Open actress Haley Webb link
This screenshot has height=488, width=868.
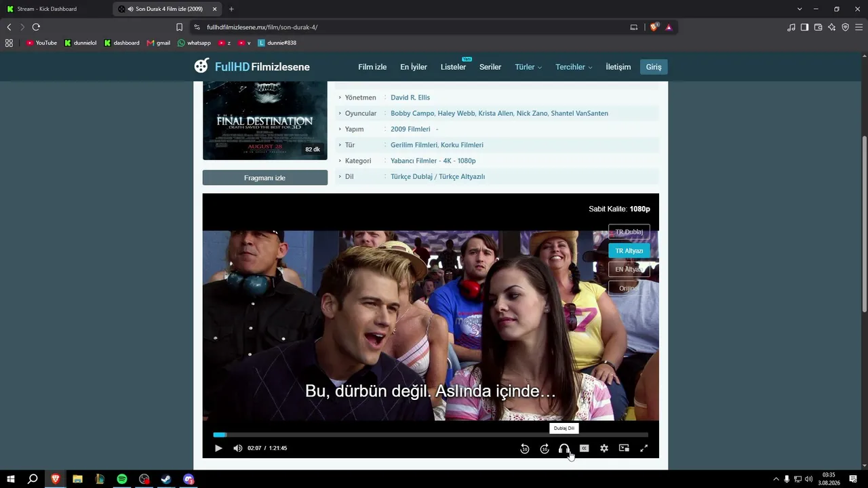(456, 113)
